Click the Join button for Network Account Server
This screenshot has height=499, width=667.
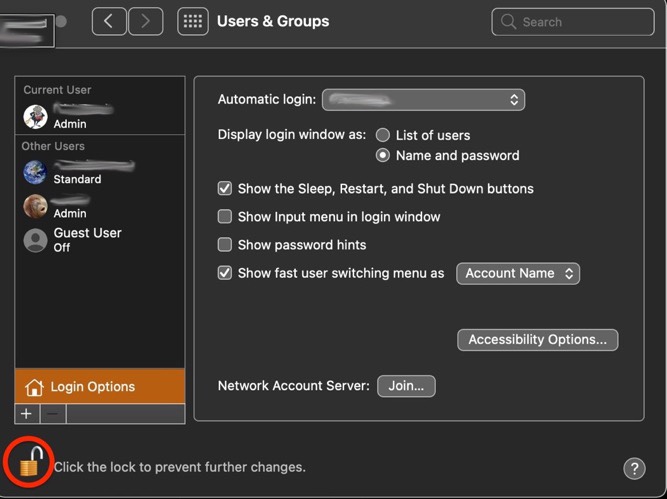click(x=406, y=385)
